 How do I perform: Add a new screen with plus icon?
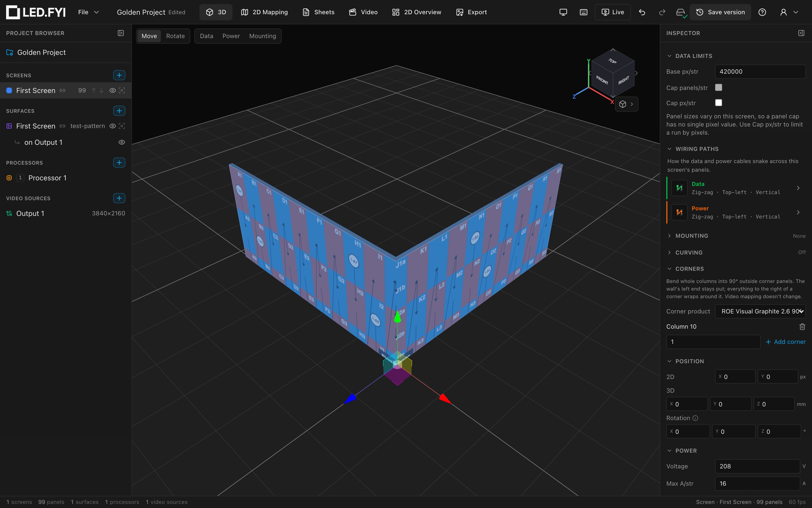coord(119,75)
